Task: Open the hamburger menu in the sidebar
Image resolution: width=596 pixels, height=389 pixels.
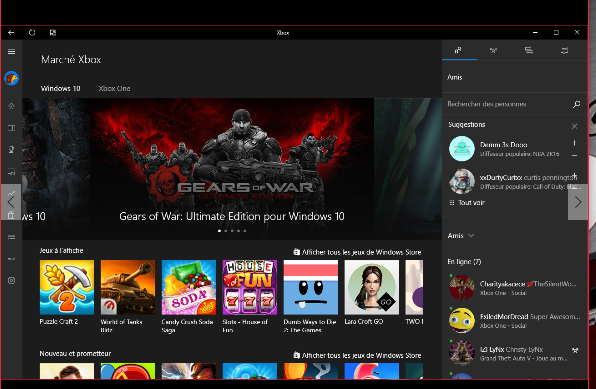Action: [11, 51]
